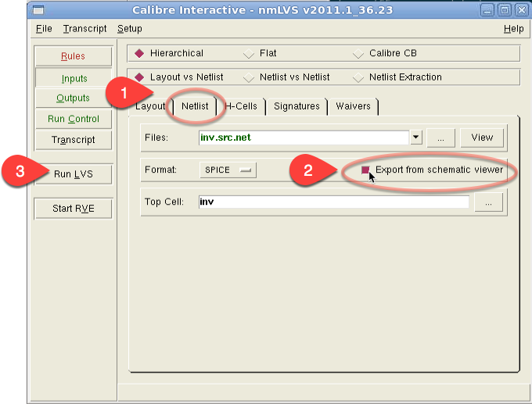Open the H-Cells tab
Viewport: 532px width, 404px height.
click(x=244, y=106)
